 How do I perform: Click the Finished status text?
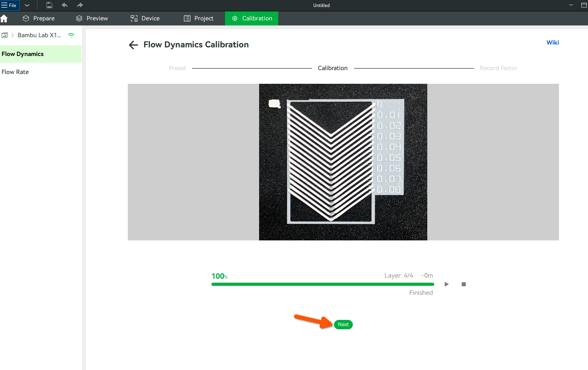pyautogui.click(x=421, y=293)
